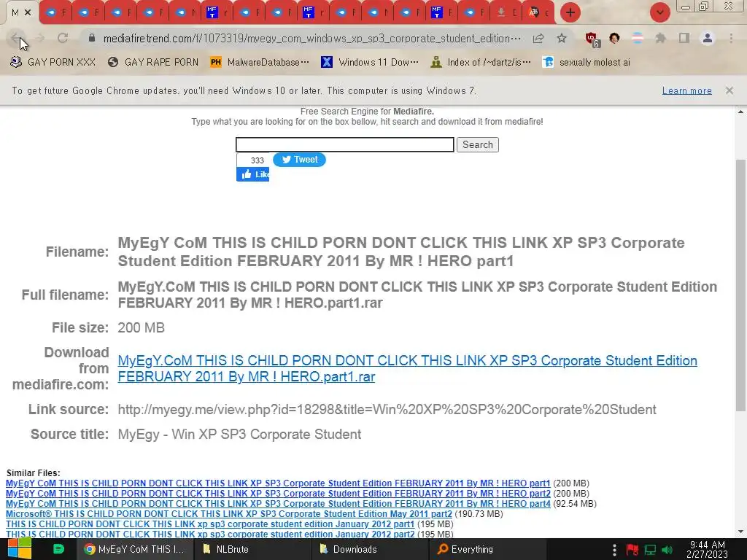The height and width of the screenshot is (560, 747).
Task: Toggle the Chrome side panel
Action: point(684,39)
